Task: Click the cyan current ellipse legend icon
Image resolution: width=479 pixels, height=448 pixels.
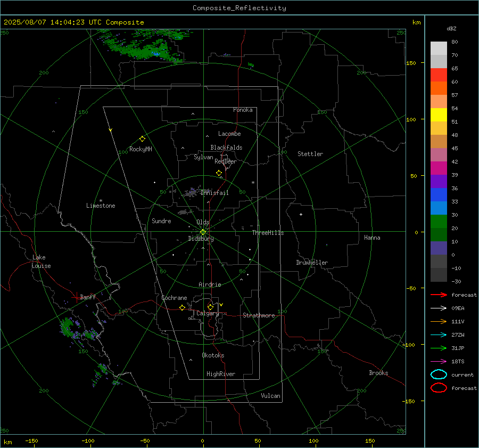Action: (439, 374)
